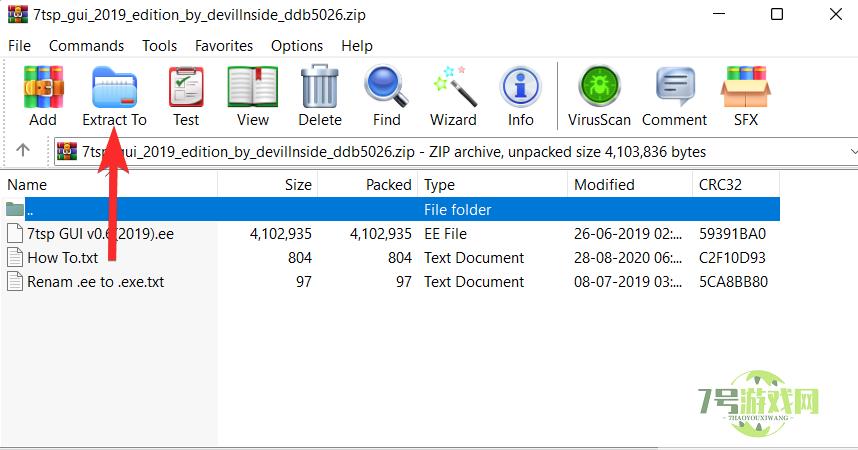Sort by the Name column header
This screenshot has width=858, height=450.
(109, 184)
